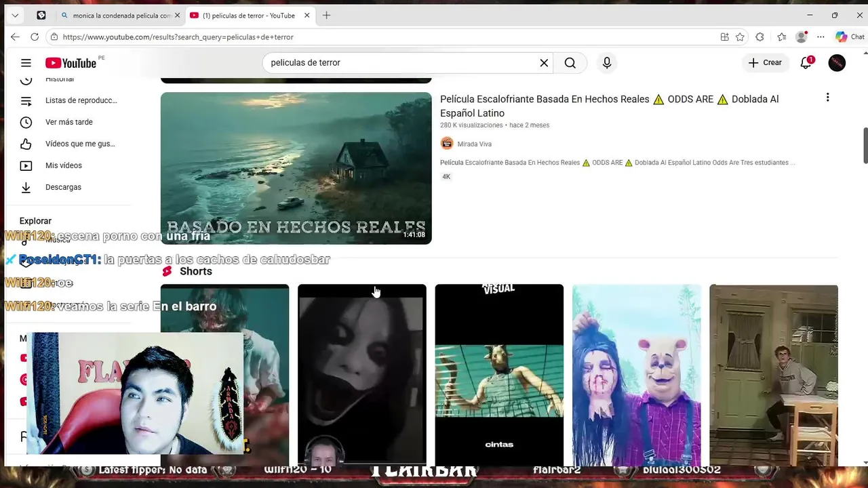
Task: Open the YouTube account avatar menu
Action: click(837, 62)
